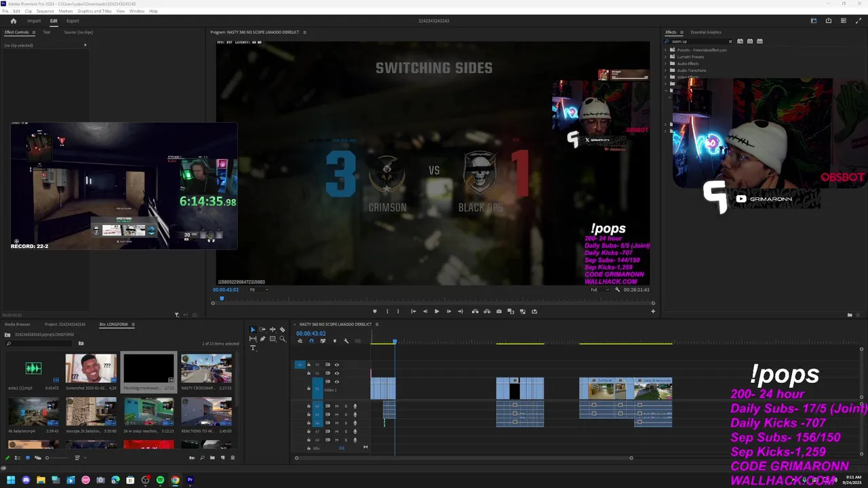Export a frame with the camera icon
Image resolution: width=868 pixels, height=488 pixels.
coord(499,311)
